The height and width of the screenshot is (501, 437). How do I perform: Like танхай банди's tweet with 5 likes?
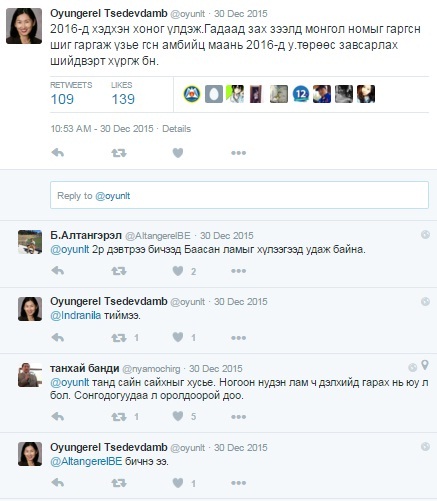tap(178, 416)
